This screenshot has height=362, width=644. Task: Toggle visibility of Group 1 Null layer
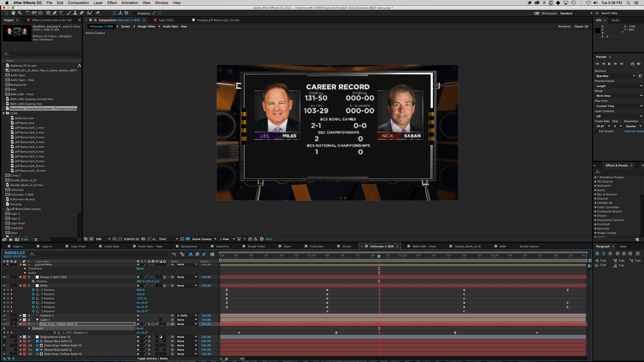[x=4, y=277]
